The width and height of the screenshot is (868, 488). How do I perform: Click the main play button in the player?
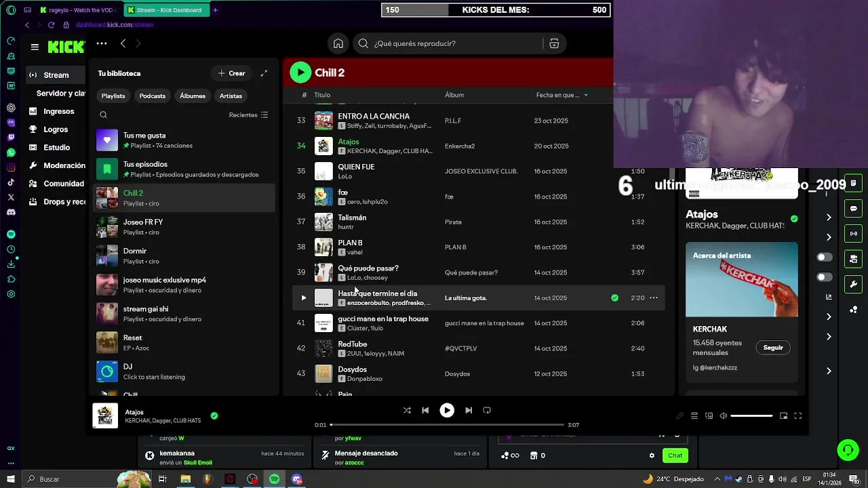(447, 410)
